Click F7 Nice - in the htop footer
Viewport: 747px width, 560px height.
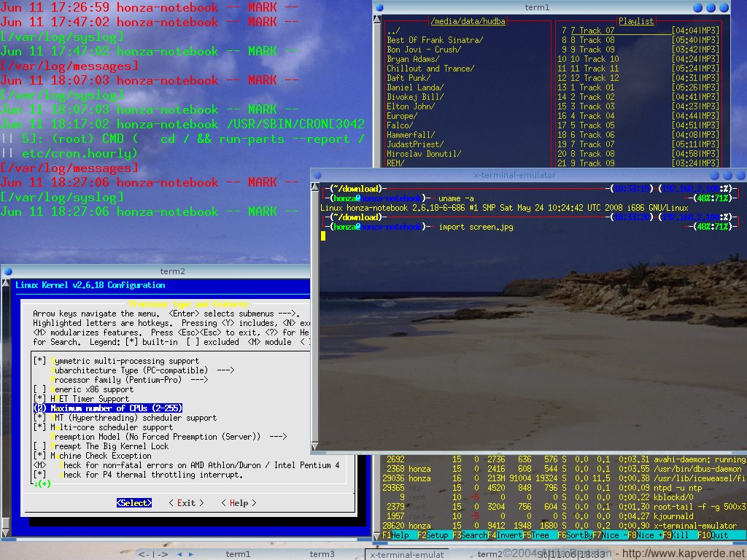click(x=610, y=535)
